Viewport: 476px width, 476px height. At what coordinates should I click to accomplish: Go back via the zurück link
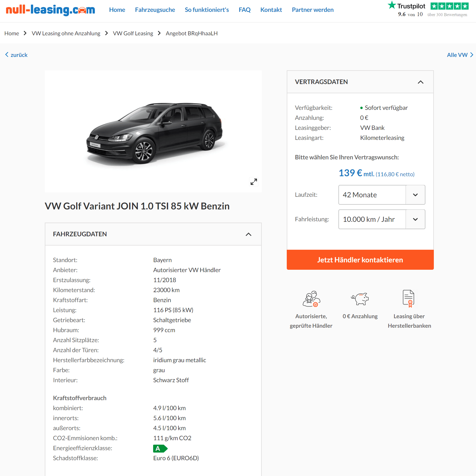pos(16,55)
